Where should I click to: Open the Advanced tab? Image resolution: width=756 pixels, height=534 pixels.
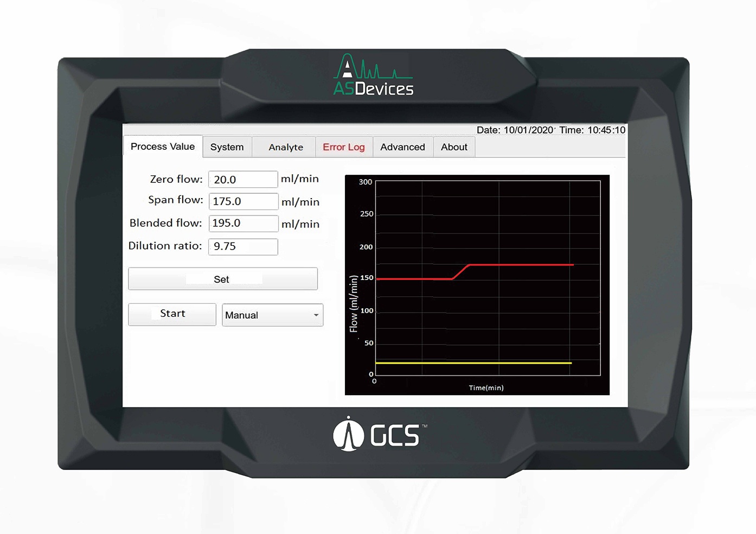point(402,147)
